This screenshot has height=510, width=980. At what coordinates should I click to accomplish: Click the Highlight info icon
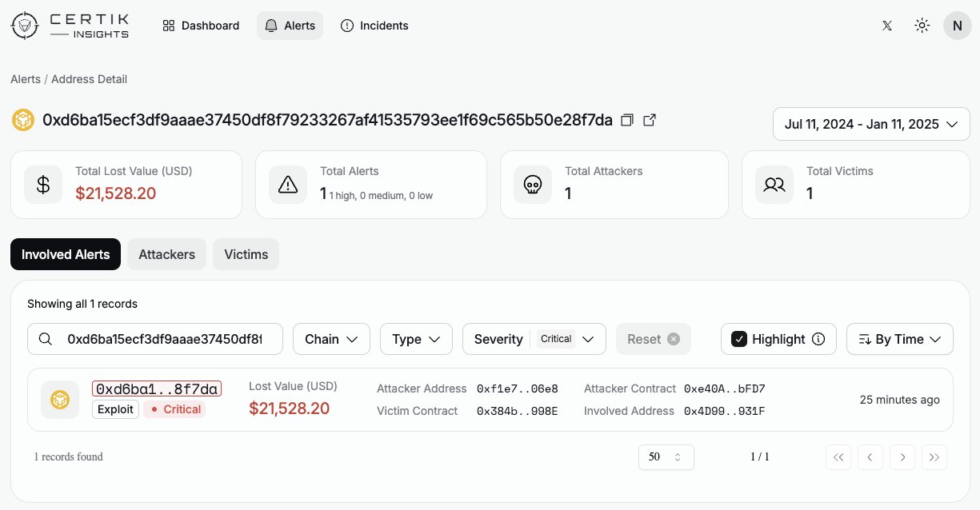(818, 339)
